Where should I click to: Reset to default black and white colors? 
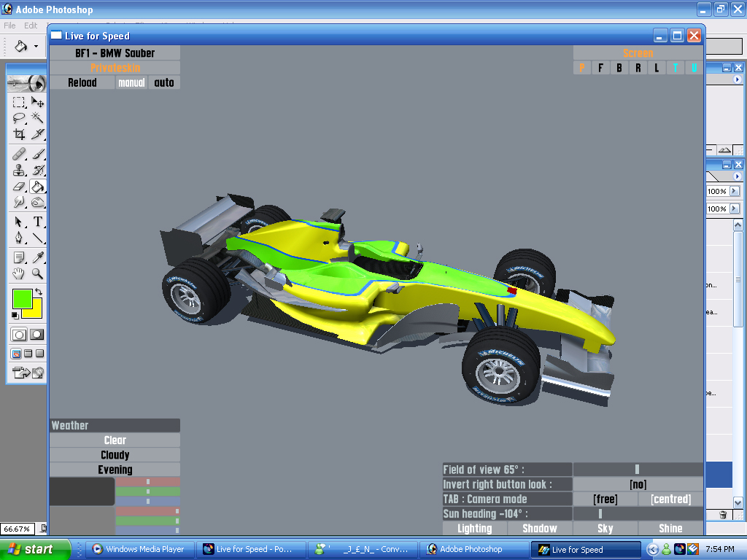click(15, 315)
